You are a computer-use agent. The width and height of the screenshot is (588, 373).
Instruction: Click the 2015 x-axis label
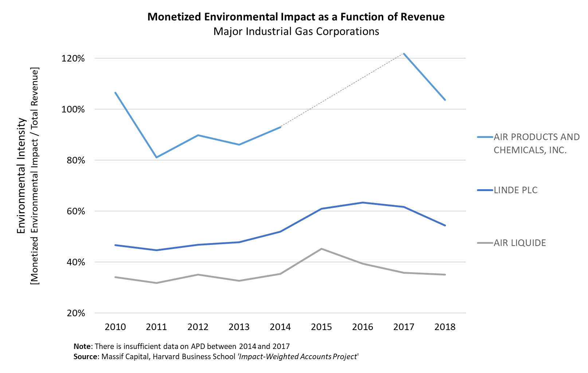(321, 327)
